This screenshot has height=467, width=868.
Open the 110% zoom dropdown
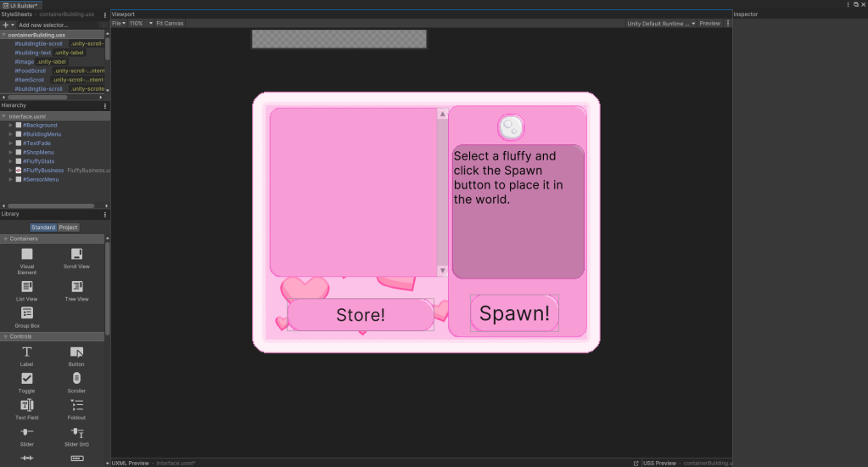(141, 23)
